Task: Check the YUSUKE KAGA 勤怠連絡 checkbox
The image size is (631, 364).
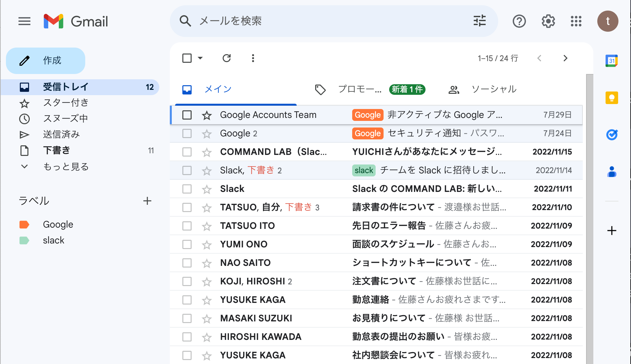Action: pos(187,300)
